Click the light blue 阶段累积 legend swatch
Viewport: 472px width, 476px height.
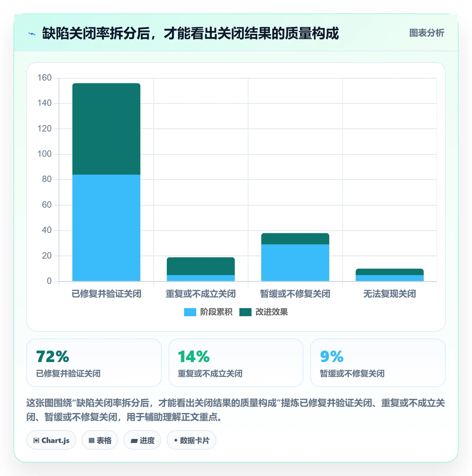click(x=190, y=312)
